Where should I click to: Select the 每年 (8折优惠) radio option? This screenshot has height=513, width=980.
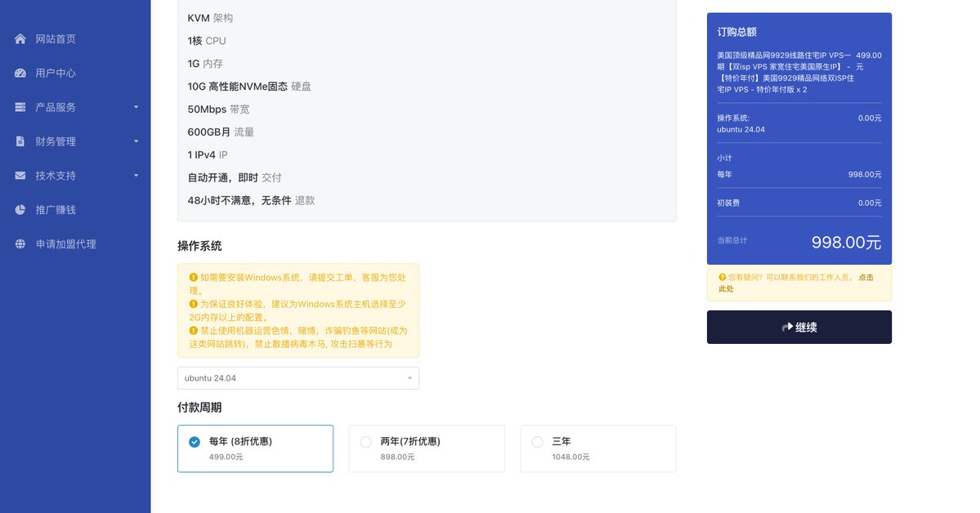pyautogui.click(x=195, y=442)
